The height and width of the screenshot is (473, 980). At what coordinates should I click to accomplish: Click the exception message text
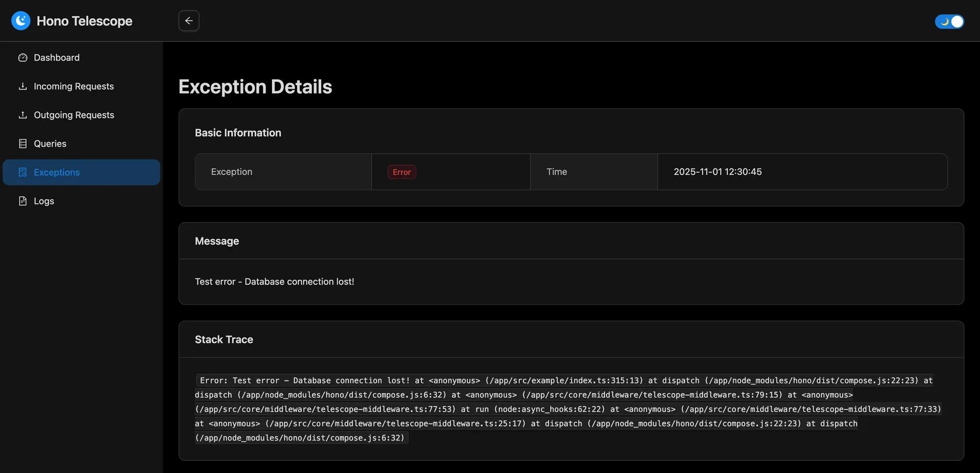pos(274,281)
